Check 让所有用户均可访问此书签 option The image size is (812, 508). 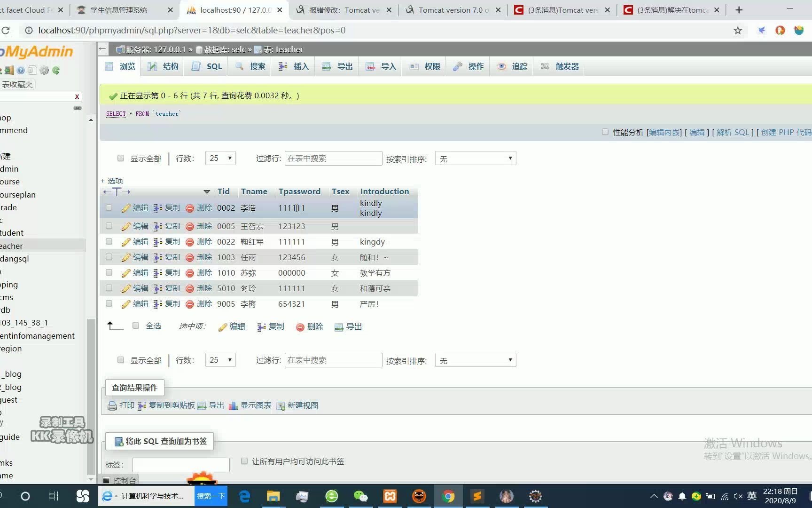(244, 461)
